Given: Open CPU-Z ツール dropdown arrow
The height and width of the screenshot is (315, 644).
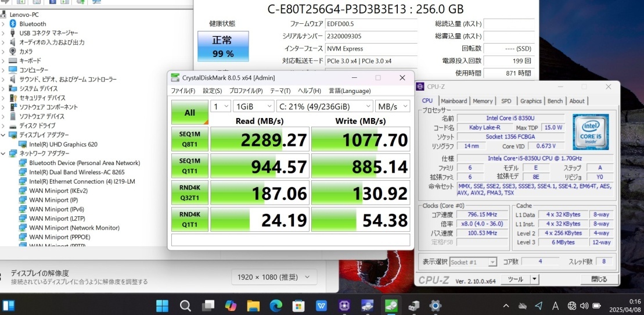Looking at the screenshot, I should (534, 279).
